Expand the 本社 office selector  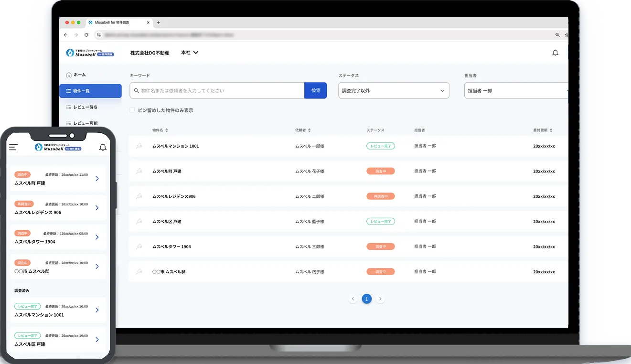pos(189,53)
